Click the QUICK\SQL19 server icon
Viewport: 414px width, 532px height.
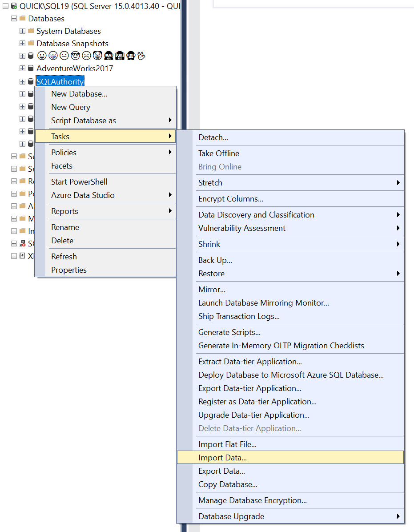tap(14, 6)
